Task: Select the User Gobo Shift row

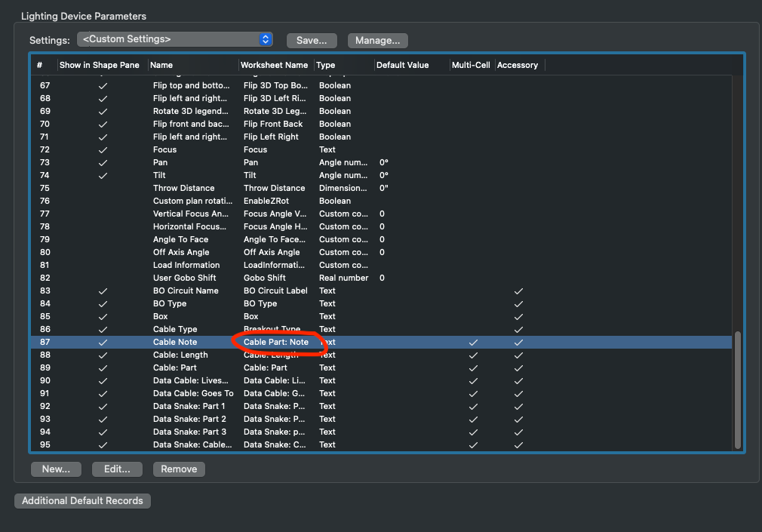Action: [x=186, y=278]
